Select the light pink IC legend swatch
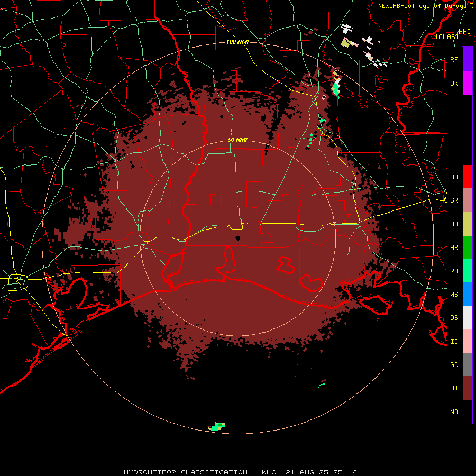Screen dimensions: 476x476 (x=467, y=341)
